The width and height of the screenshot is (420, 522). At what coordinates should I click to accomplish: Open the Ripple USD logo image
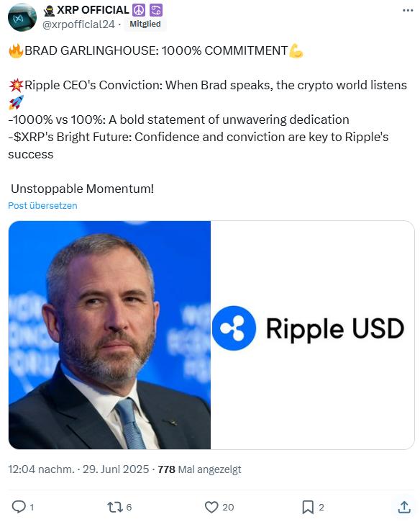point(313,335)
